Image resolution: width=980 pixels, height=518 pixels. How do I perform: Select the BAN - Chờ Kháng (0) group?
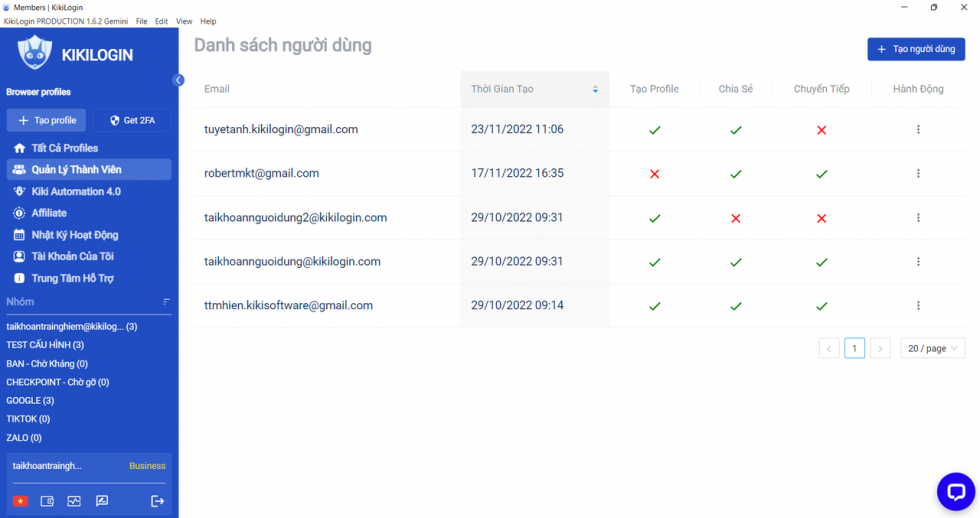(47, 364)
